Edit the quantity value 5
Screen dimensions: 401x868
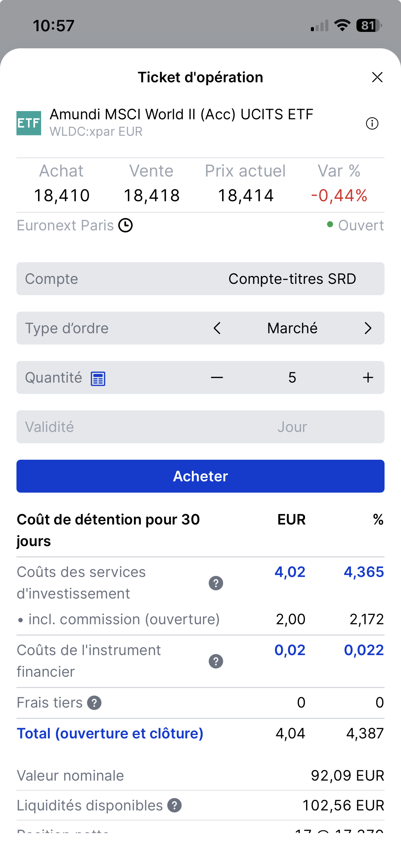(292, 377)
